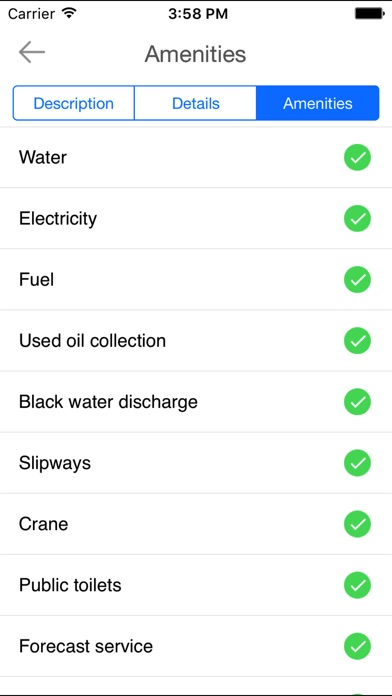Click the Forecast service checkmark
Screen dimensions: 392x696
(x=357, y=646)
